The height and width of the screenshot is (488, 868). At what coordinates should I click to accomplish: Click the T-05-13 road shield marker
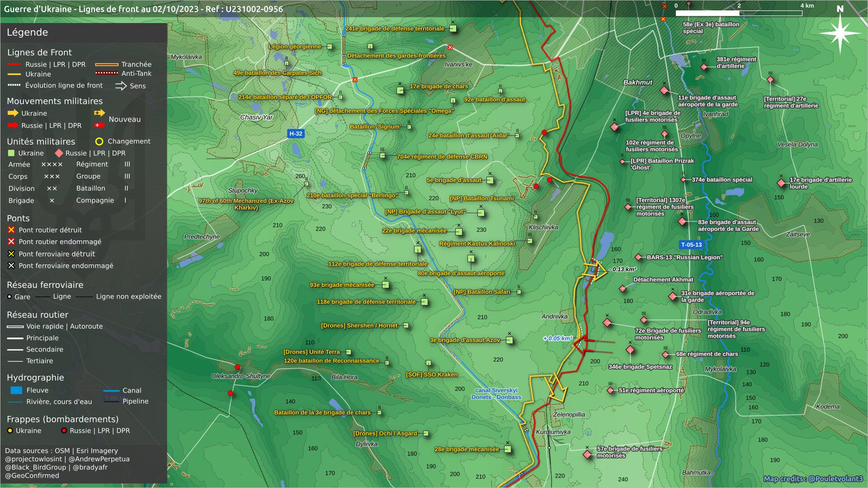[691, 244]
